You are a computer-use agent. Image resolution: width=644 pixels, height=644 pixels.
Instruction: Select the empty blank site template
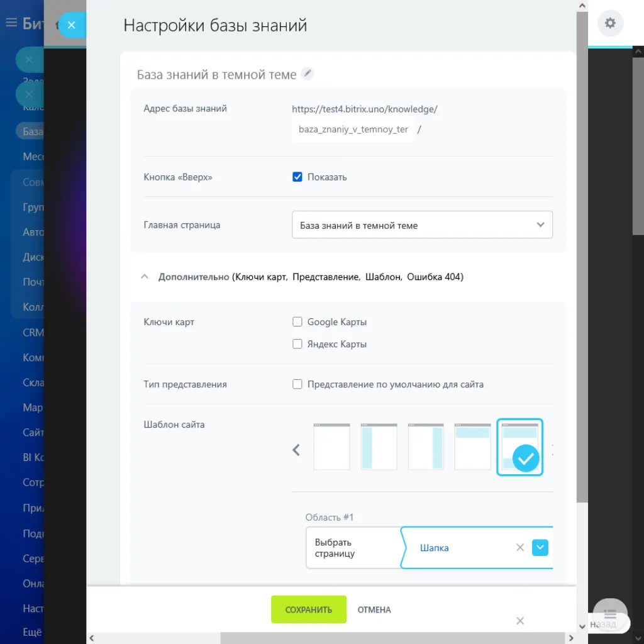pyautogui.click(x=331, y=447)
